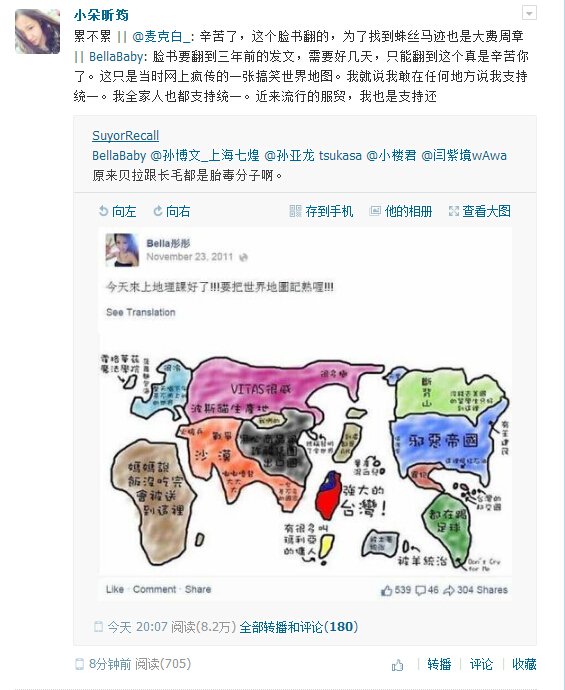Click 转播 to repost
Viewport: 565px width, 690px height.
point(439,664)
